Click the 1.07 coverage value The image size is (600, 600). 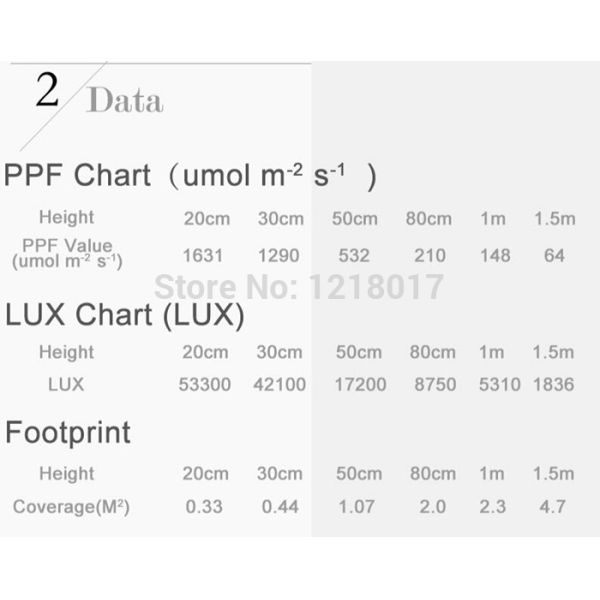357,507
